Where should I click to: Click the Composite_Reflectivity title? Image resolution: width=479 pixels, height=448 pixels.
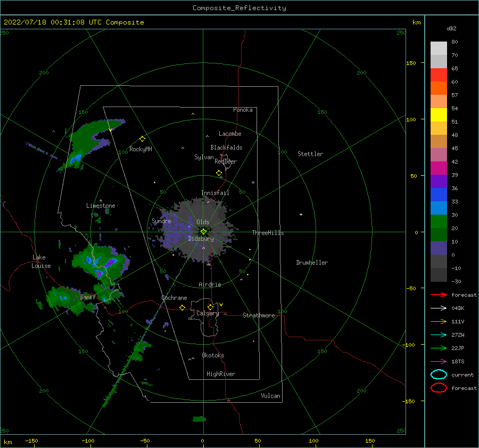(240, 8)
